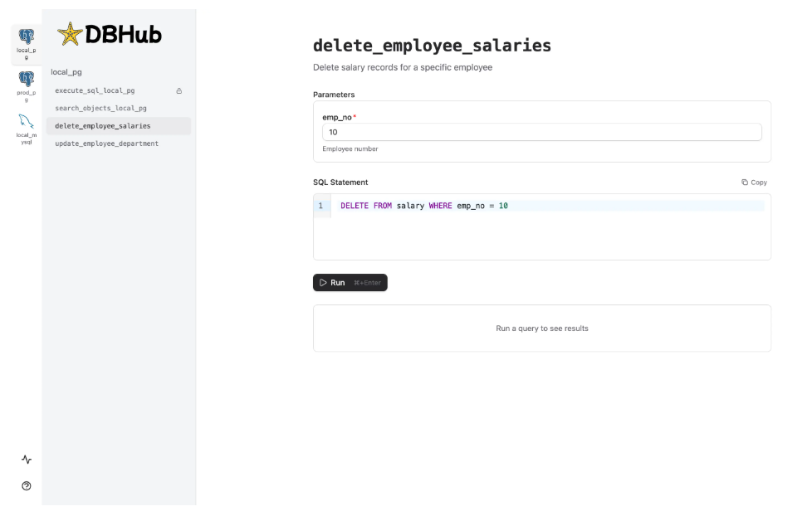Select the local_pg PostgreSQL source icon
Screen dimensions: 812x516
point(27,37)
